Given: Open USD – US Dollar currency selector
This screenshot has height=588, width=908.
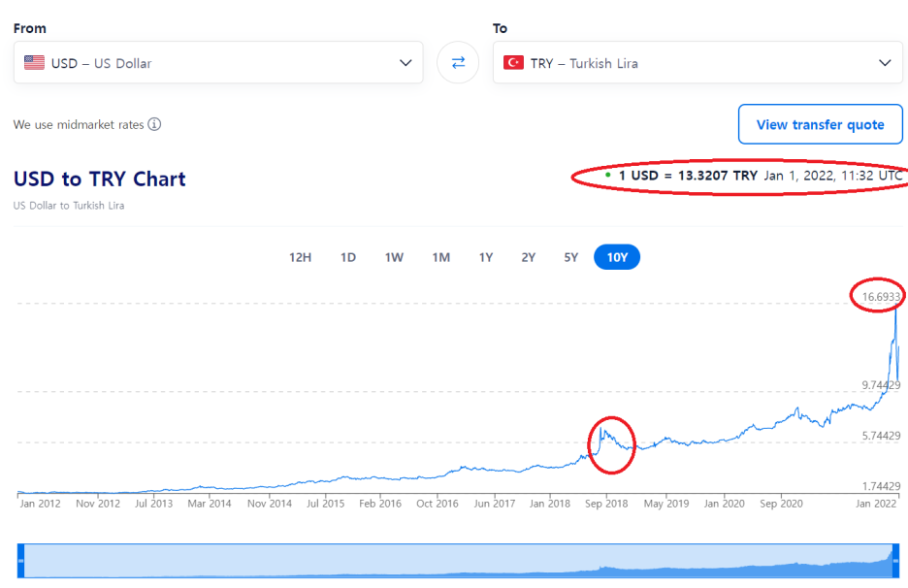Looking at the screenshot, I should [218, 62].
